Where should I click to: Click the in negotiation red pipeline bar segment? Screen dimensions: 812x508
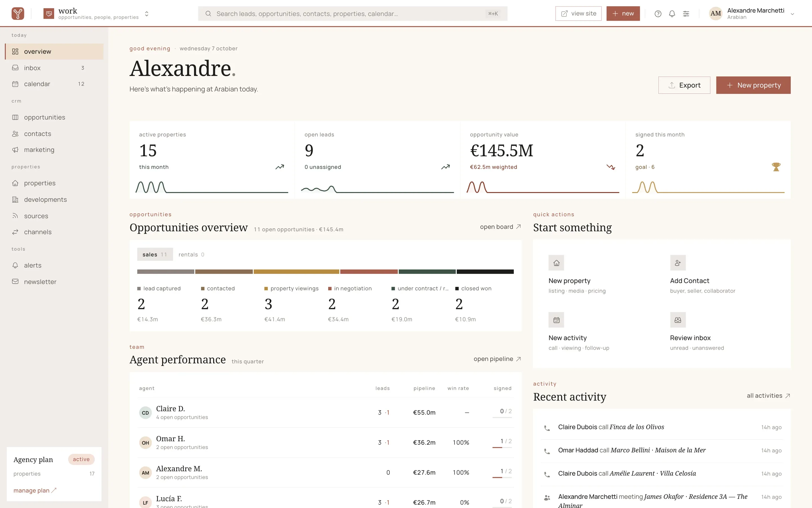click(369, 271)
